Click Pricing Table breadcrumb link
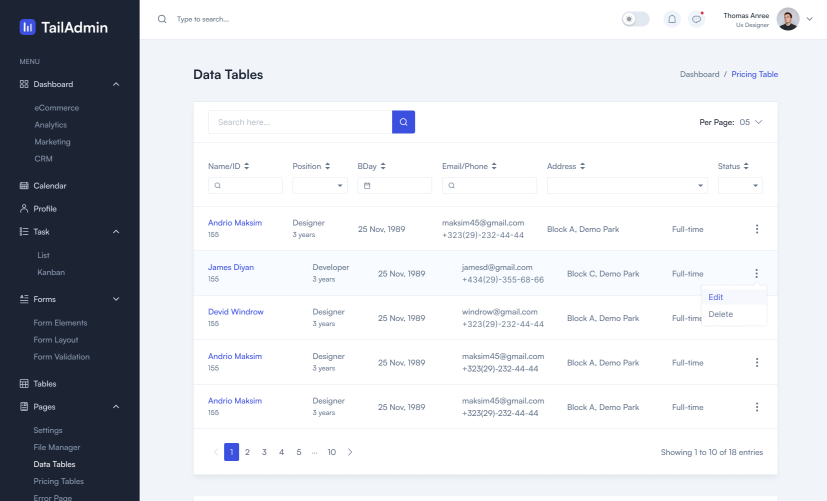This screenshot has height=501, width=827. click(755, 74)
